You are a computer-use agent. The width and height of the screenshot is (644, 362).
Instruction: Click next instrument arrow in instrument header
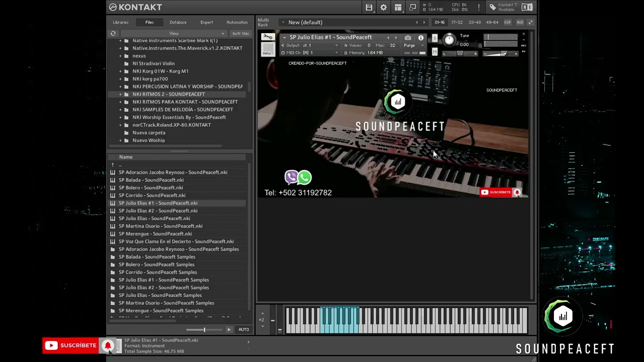396,38
